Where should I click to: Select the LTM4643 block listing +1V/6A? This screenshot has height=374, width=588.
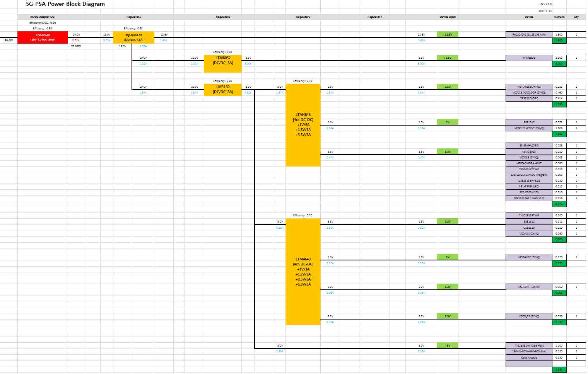(x=303, y=125)
